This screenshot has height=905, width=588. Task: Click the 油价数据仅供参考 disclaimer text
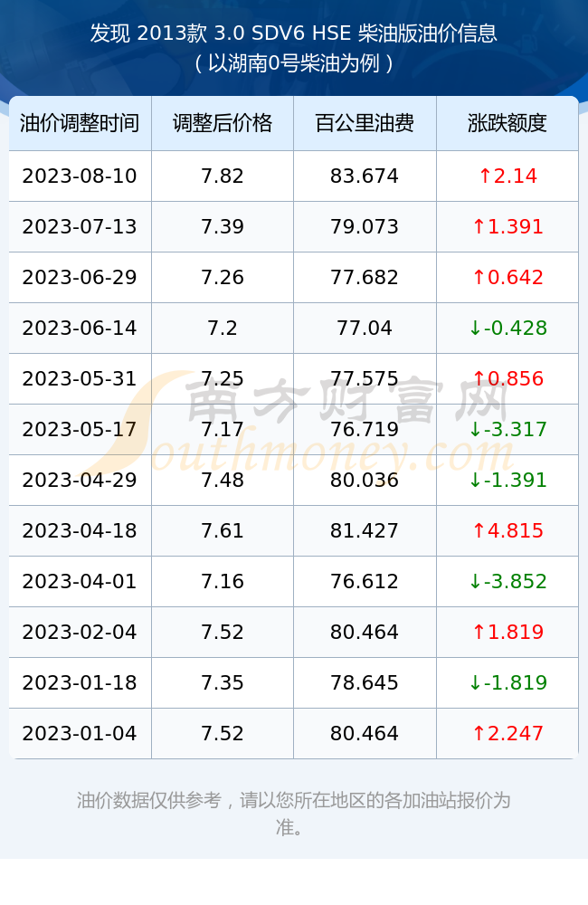click(148, 801)
